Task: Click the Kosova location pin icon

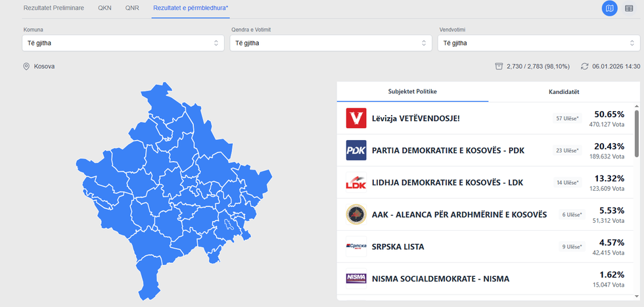Action: 26,66
